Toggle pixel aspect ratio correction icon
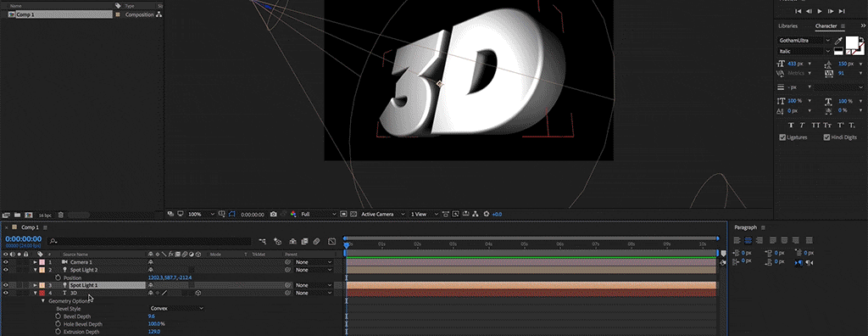 click(x=445, y=214)
